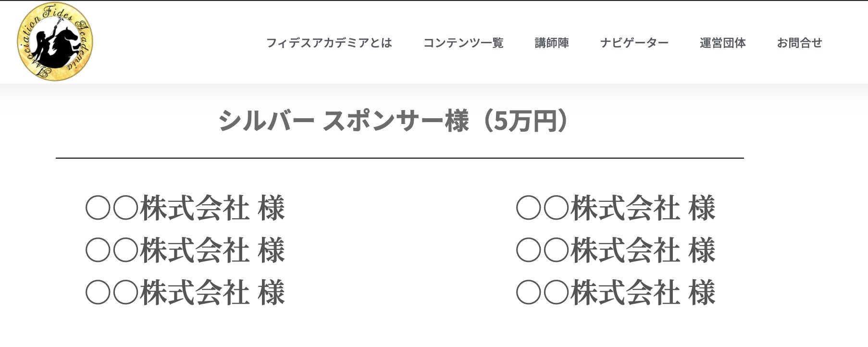Navigate to ナビゲーター page
Image resolution: width=868 pixels, height=347 pixels.
pyautogui.click(x=634, y=43)
